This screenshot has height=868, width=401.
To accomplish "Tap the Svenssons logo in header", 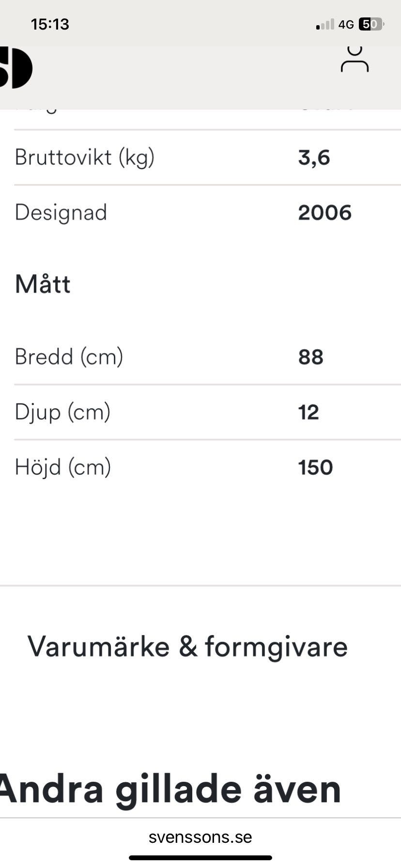I will pos(15,68).
